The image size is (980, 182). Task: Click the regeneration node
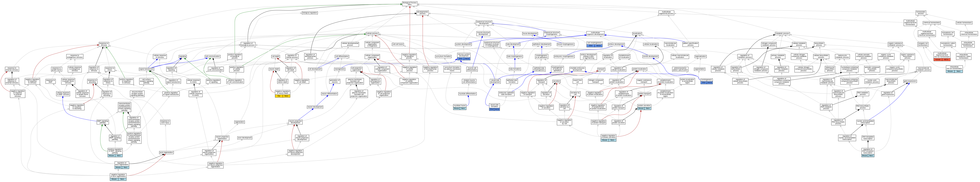coord(240,122)
